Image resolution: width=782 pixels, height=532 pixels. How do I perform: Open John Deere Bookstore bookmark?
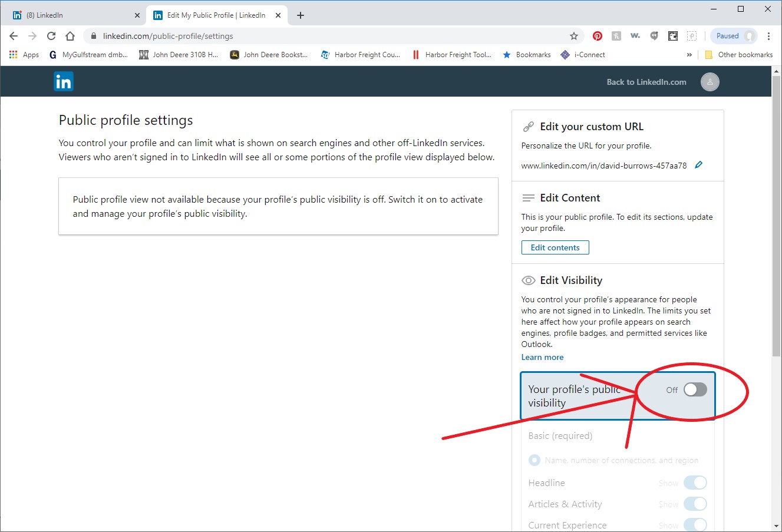click(269, 55)
